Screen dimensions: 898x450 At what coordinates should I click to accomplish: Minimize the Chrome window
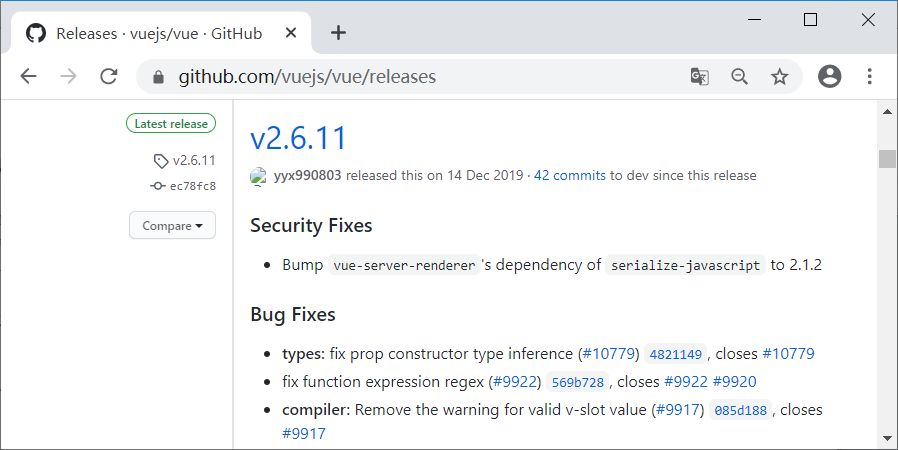point(755,20)
